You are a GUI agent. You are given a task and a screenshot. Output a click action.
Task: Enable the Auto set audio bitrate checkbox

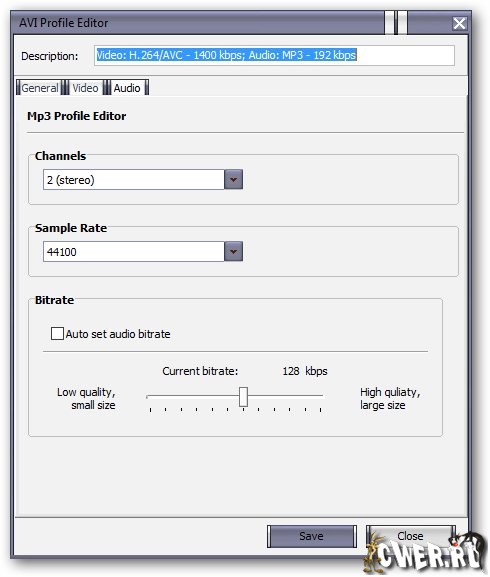point(57,334)
